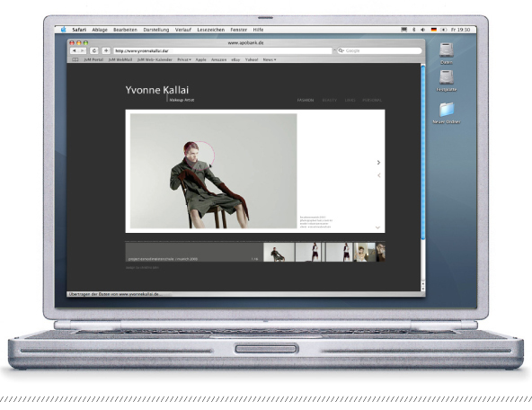532x410 pixels.
Task: Open the Lesezeichen menu
Action: point(210,30)
